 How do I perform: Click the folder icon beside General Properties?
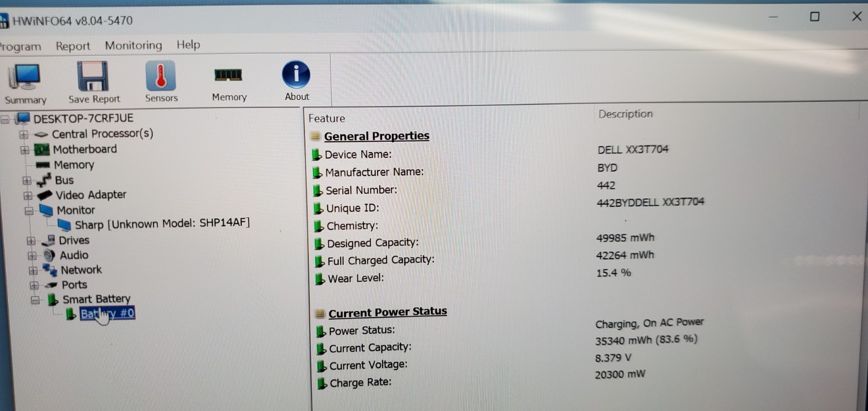coord(316,136)
